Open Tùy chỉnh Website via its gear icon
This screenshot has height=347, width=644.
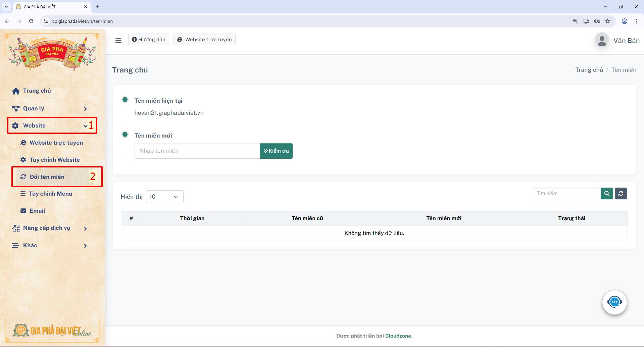click(23, 160)
